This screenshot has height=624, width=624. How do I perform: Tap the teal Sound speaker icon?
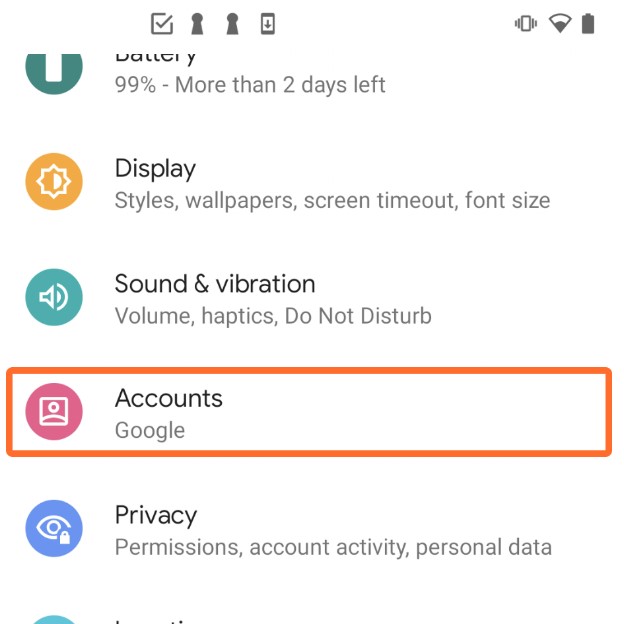tap(54, 297)
